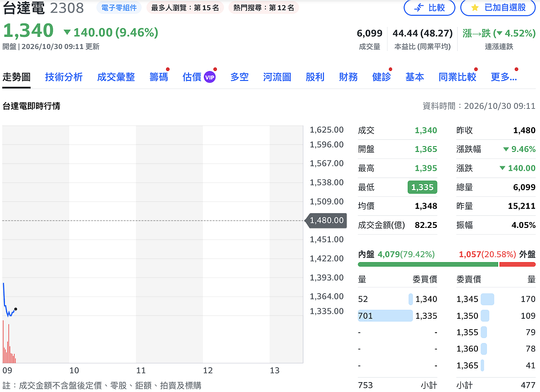
Task: Click ask price 1,360 row
Action: 496,349
